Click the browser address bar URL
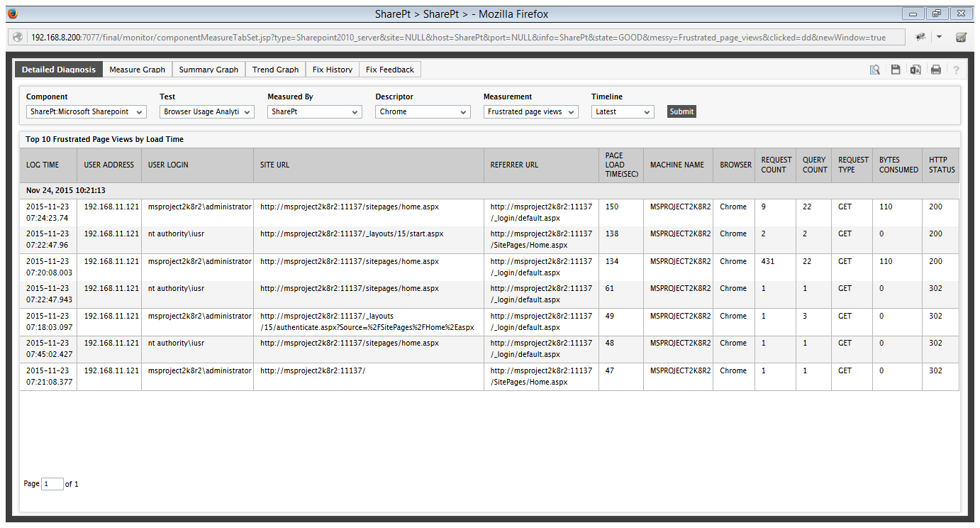 (x=459, y=38)
